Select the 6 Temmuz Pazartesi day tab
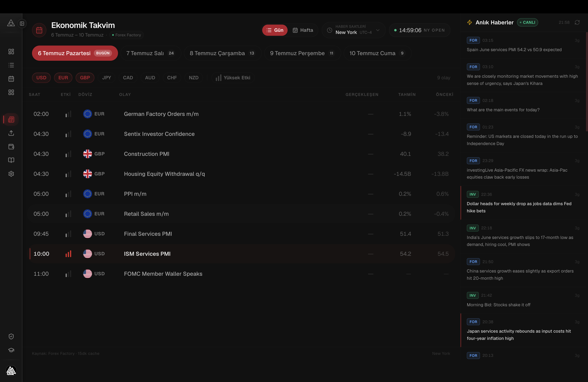The image size is (588, 382). coord(75,53)
